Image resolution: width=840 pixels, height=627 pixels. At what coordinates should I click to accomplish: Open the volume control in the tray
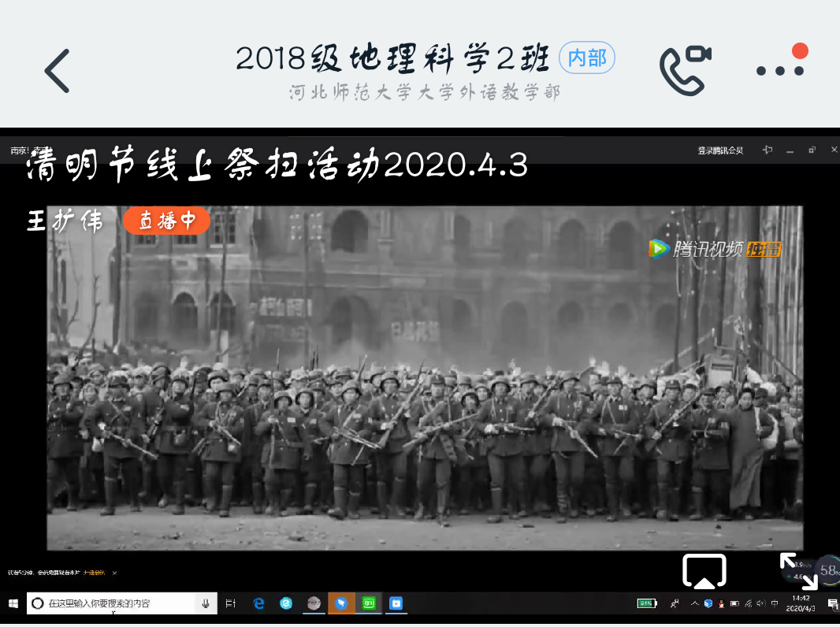click(760, 603)
